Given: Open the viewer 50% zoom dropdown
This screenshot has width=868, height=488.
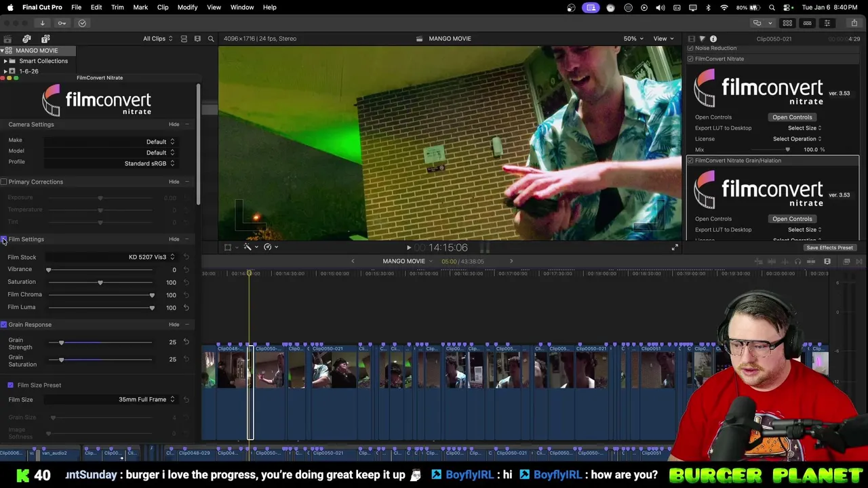Looking at the screenshot, I should (633, 39).
